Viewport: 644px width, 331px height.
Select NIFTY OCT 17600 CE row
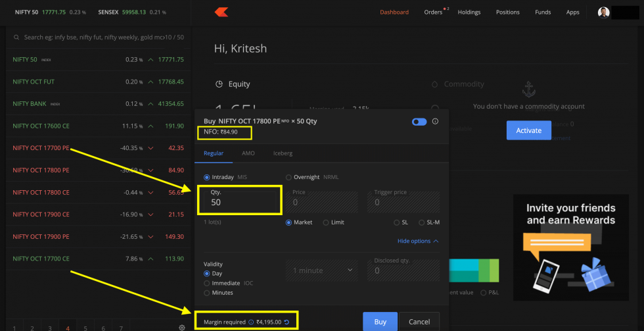(98, 126)
